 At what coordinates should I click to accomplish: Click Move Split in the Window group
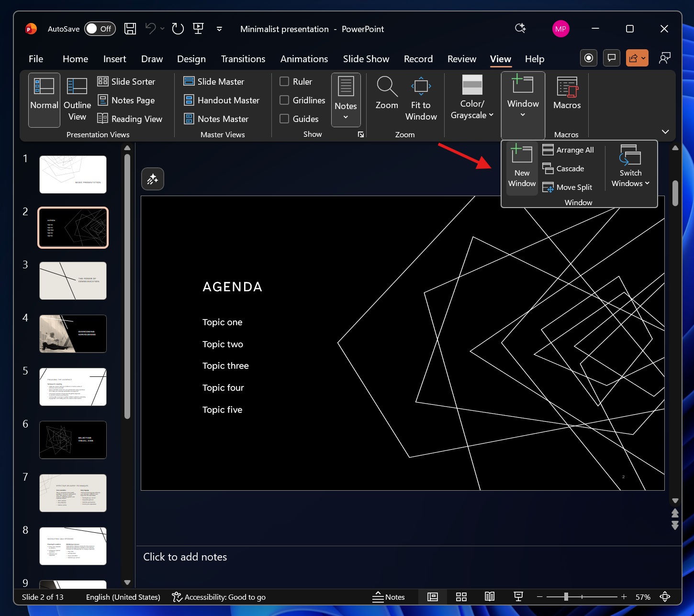pyautogui.click(x=569, y=187)
